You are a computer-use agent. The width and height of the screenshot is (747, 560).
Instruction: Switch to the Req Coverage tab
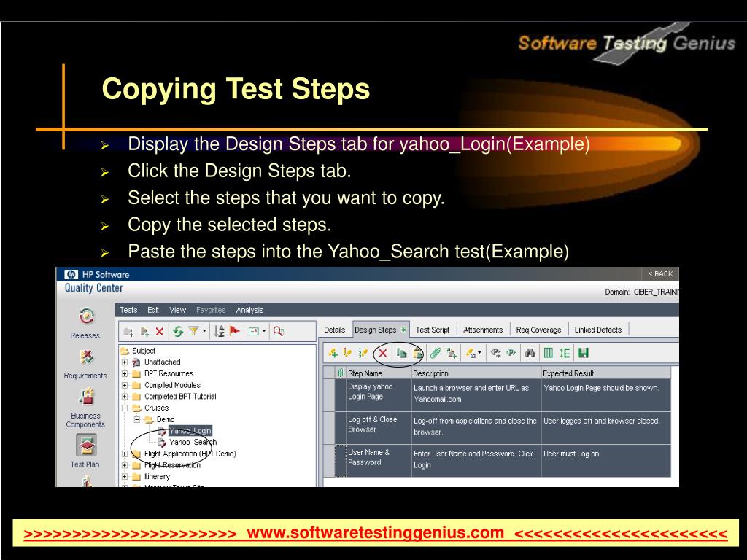pyautogui.click(x=539, y=330)
